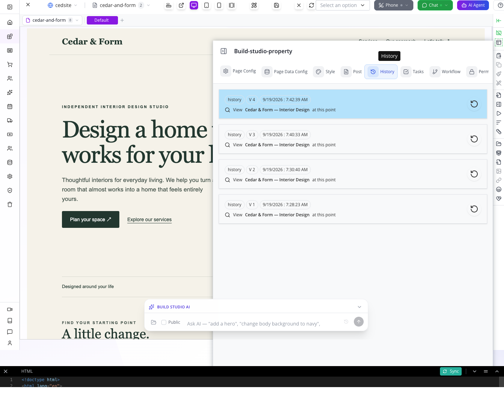Image resolution: width=504 pixels, height=420 pixels.
Task: Select the Default variant tab
Action: 102,20
